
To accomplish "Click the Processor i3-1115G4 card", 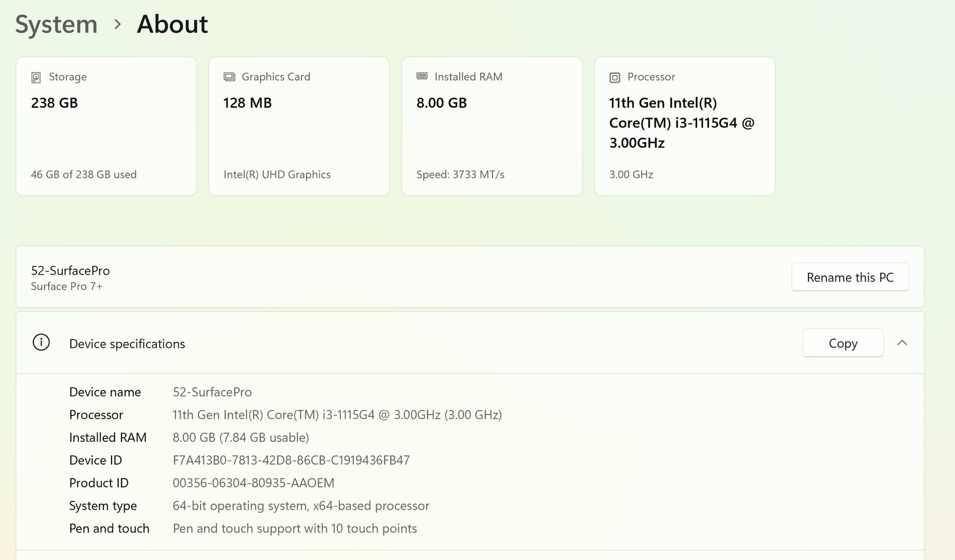I will (684, 127).
